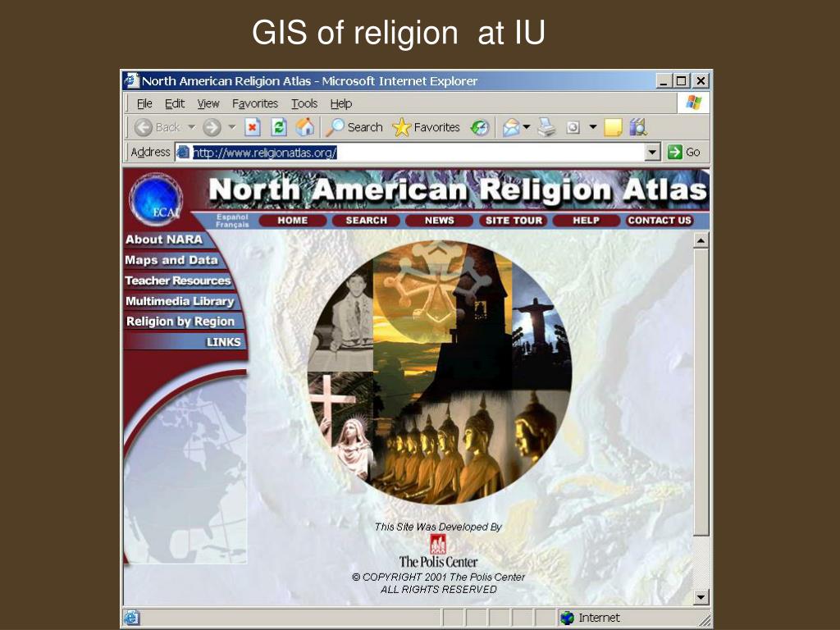This screenshot has height=630, width=840.
Task: Click the Edit page icon in toolbar
Action: tap(573, 127)
